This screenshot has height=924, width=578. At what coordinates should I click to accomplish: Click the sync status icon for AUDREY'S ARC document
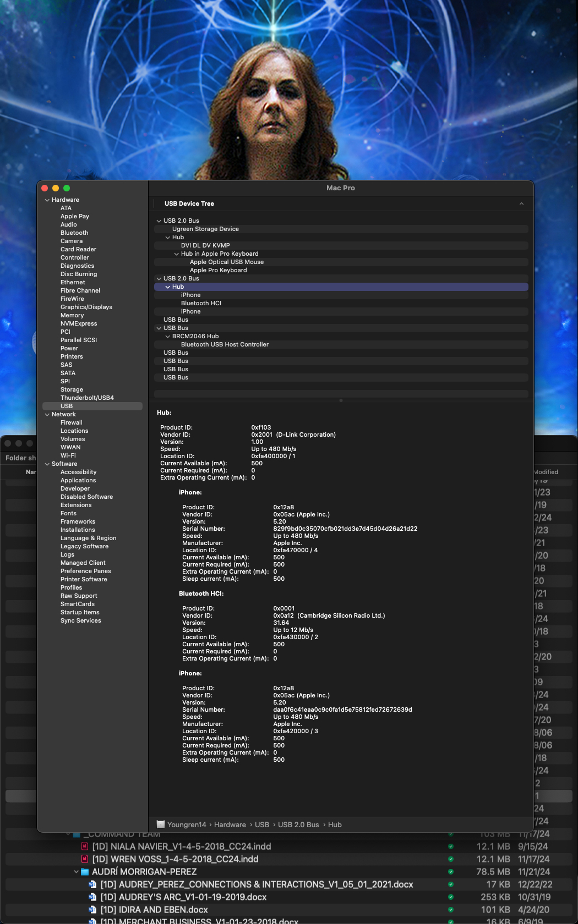451,897
